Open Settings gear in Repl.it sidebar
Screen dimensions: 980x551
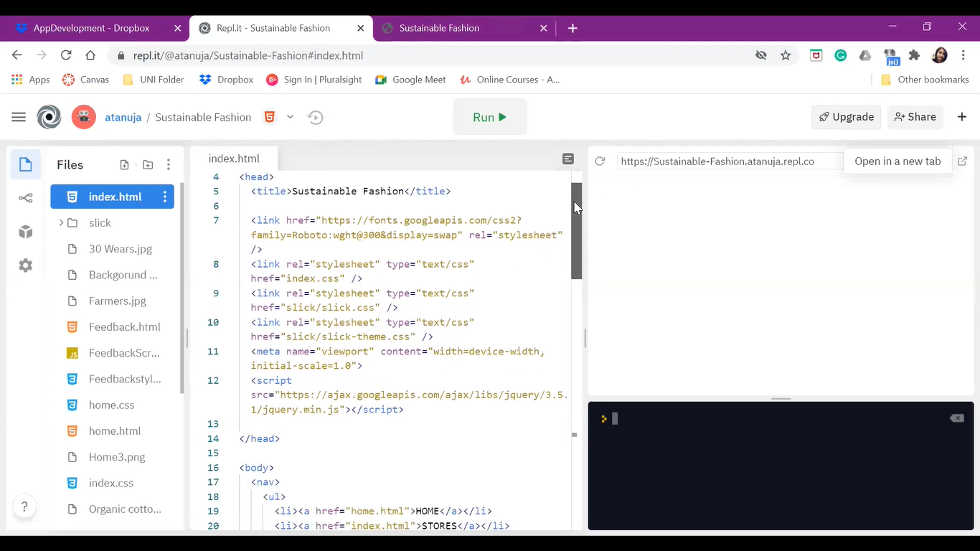[26, 265]
